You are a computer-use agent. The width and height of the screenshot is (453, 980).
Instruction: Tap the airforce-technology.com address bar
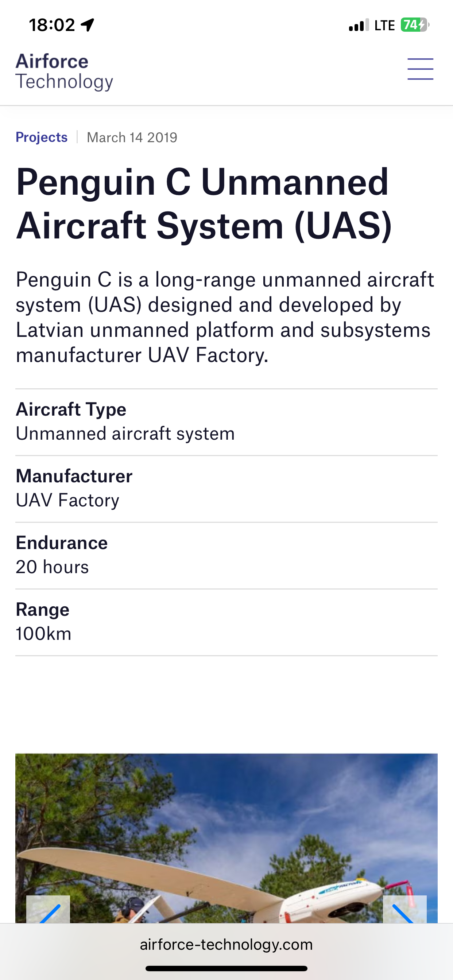[226, 945]
